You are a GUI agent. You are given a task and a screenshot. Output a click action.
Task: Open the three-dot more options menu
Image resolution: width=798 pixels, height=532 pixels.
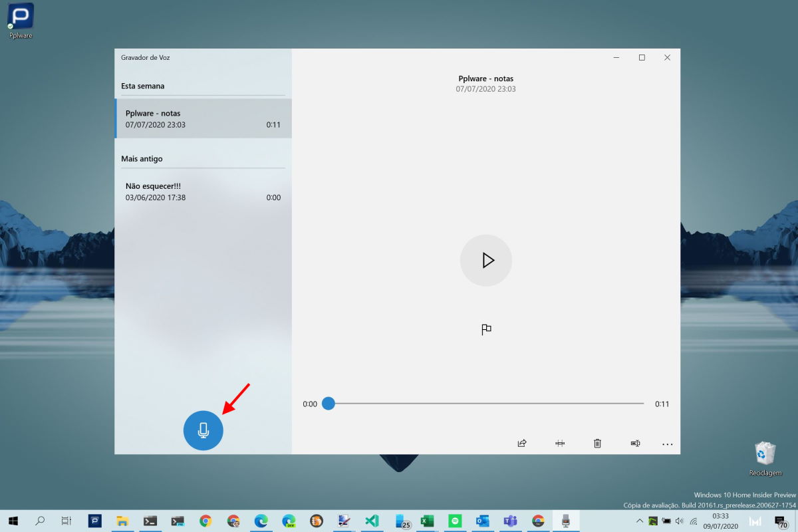(x=668, y=444)
